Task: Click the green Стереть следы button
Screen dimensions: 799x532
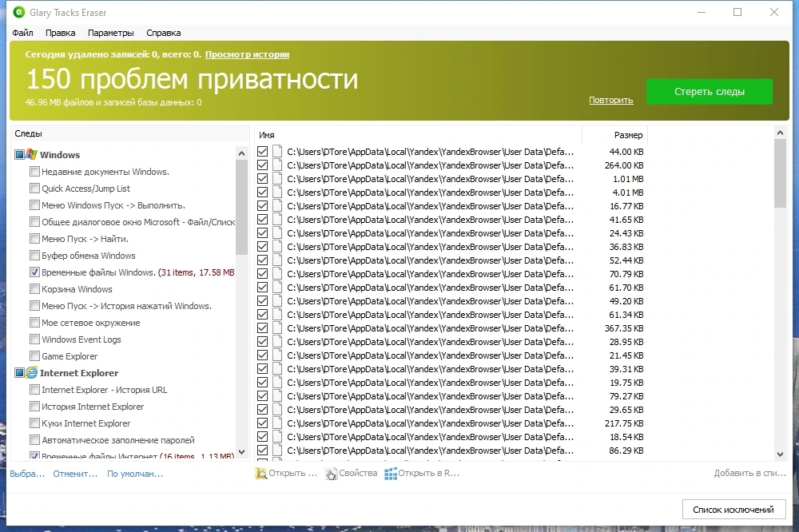Action: point(710,92)
